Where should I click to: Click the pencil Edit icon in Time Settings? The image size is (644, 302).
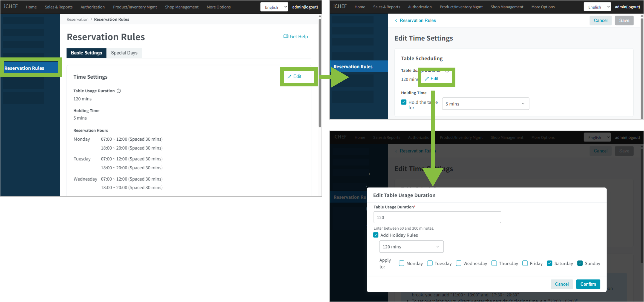(x=290, y=77)
